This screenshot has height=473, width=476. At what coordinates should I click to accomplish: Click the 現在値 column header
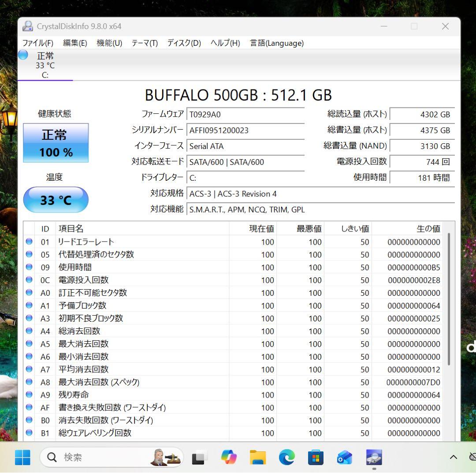point(253,229)
